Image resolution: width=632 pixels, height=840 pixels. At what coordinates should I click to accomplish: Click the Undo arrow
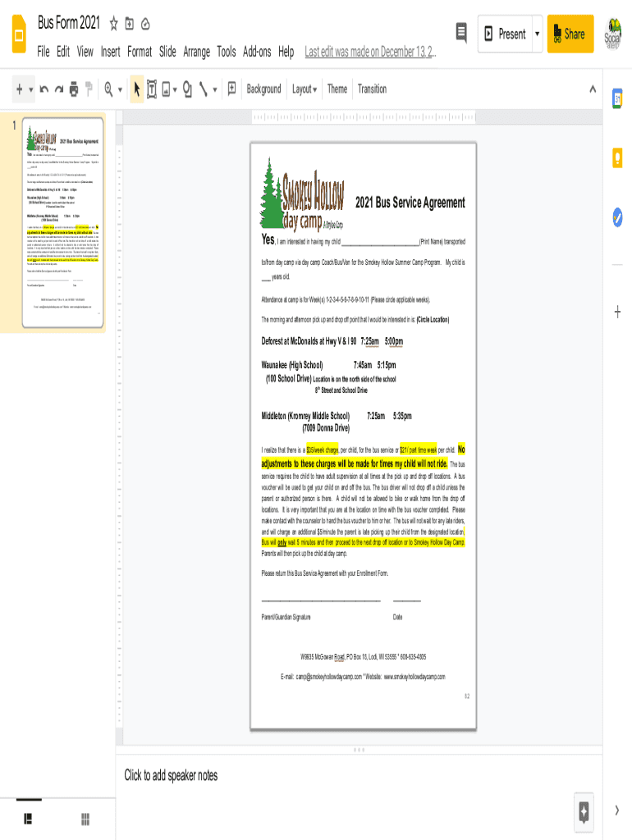click(x=44, y=89)
